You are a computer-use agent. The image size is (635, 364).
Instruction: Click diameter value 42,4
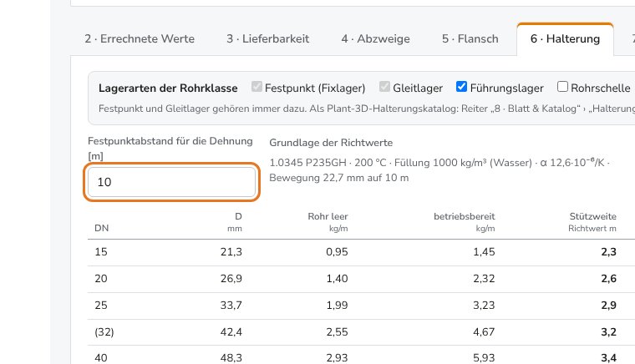pos(231,332)
